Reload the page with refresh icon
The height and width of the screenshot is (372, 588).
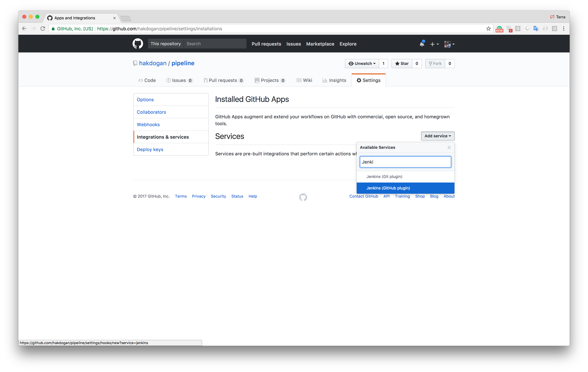point(43,29)
